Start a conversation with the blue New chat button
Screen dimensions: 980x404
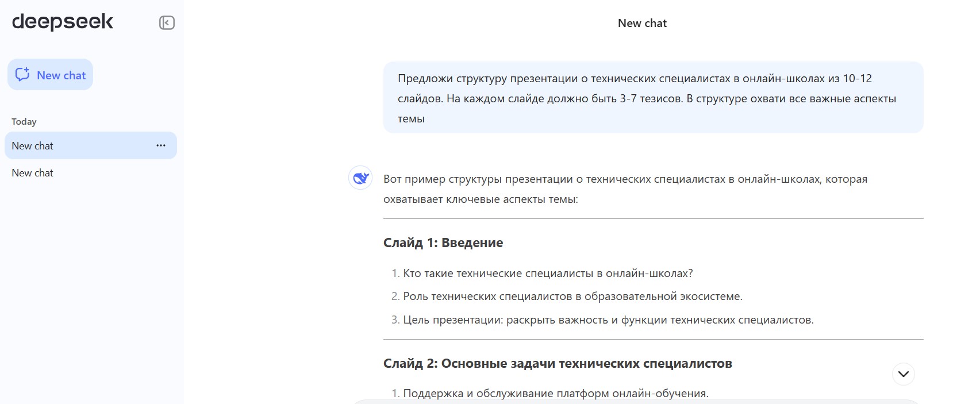point(51,75)
